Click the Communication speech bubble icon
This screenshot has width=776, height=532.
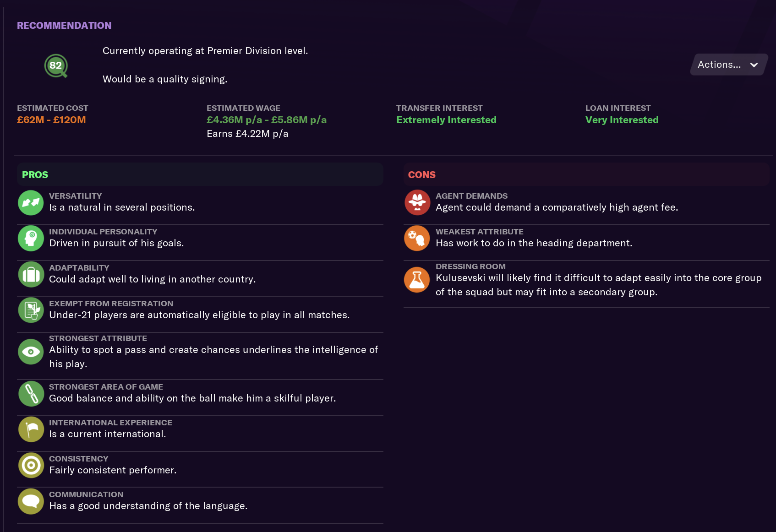click(31, 501)
